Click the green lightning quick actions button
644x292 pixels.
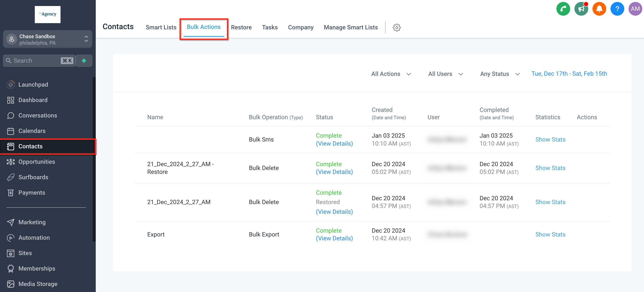(x=84, y=61)
